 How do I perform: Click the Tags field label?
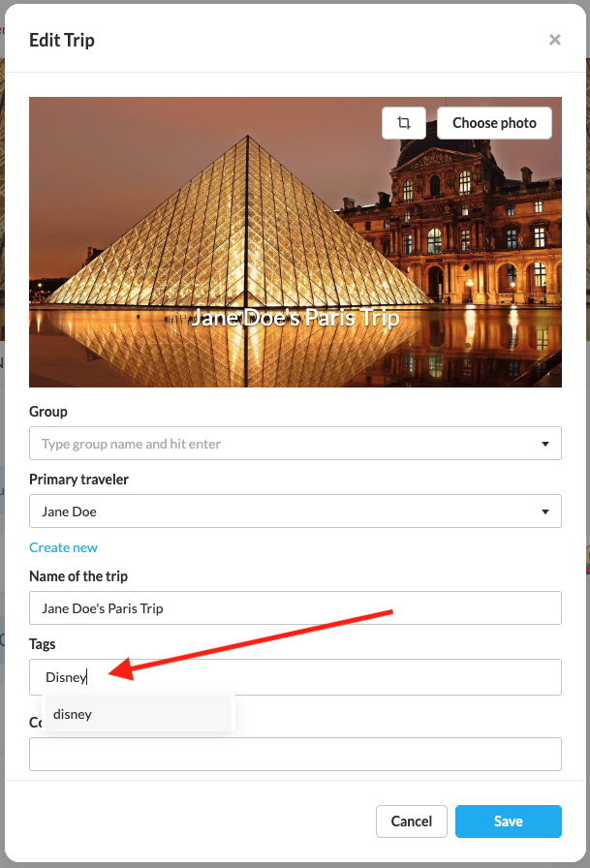[x=43, y=644]
